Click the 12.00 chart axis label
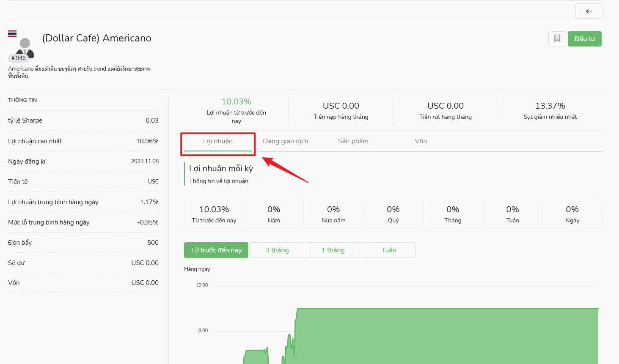 202,285
